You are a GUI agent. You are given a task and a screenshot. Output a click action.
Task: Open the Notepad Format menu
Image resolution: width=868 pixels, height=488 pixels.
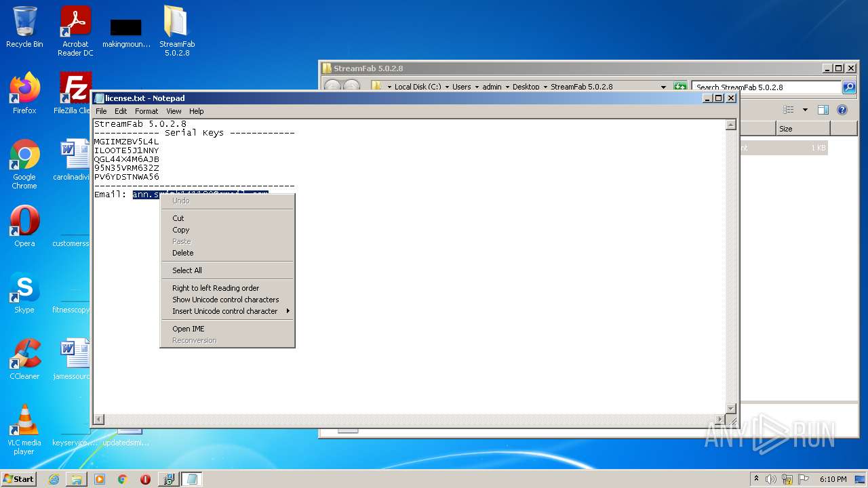pos(146,111)
